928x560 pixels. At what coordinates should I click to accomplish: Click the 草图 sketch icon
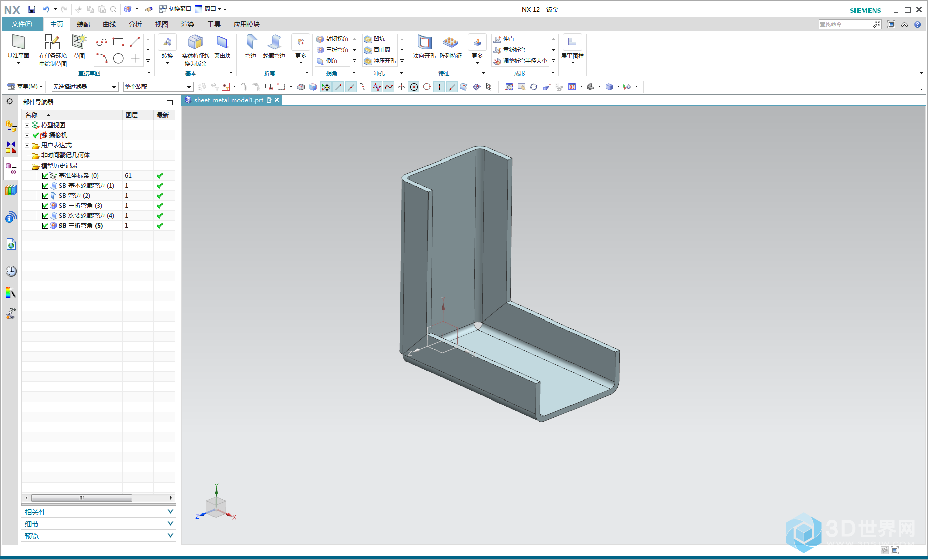[x=79, y=47]
